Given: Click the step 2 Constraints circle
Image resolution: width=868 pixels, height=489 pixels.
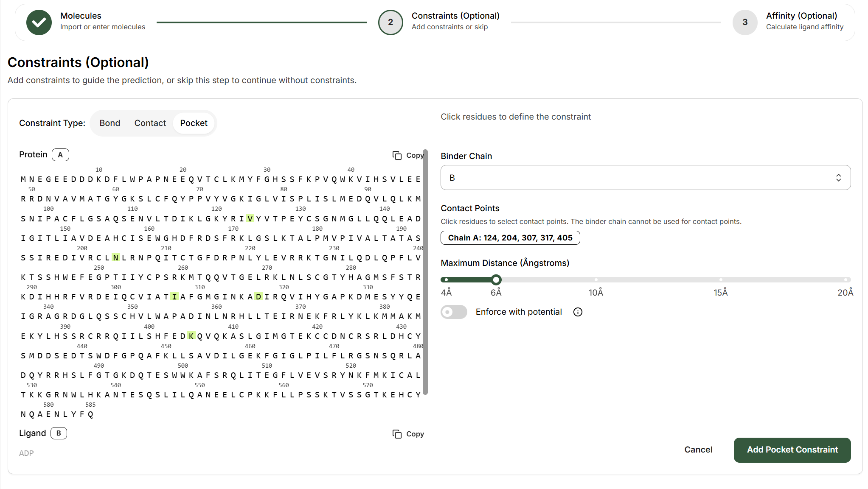Looking at the screenshot, I should [390, 22].
